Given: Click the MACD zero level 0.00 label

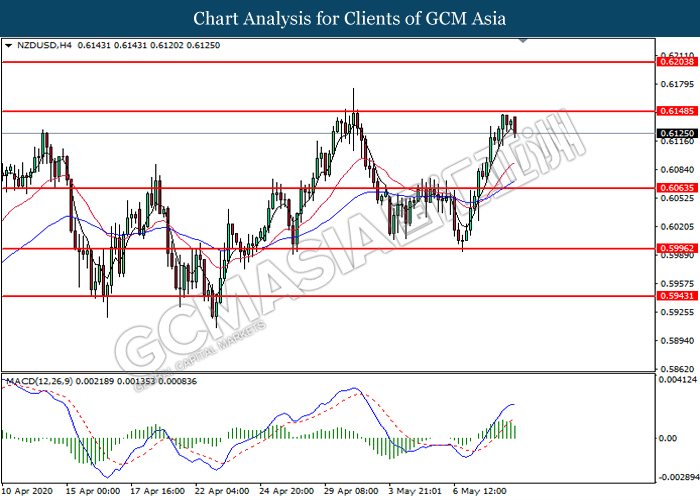Looking at the screenshot, I should (668, 438).
